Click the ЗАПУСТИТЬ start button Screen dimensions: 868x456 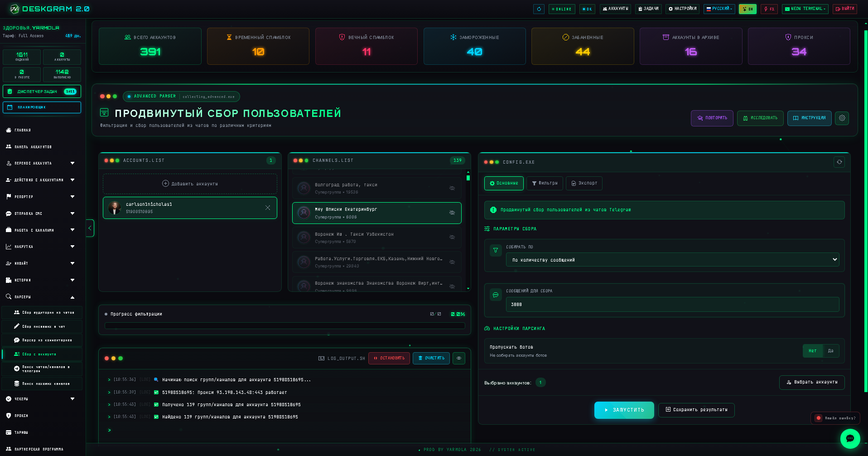coord(624,410)
